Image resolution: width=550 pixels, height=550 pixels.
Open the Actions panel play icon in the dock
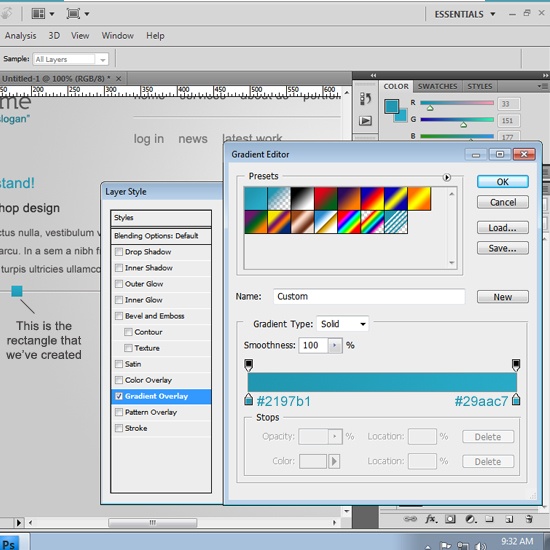(365, 121)
